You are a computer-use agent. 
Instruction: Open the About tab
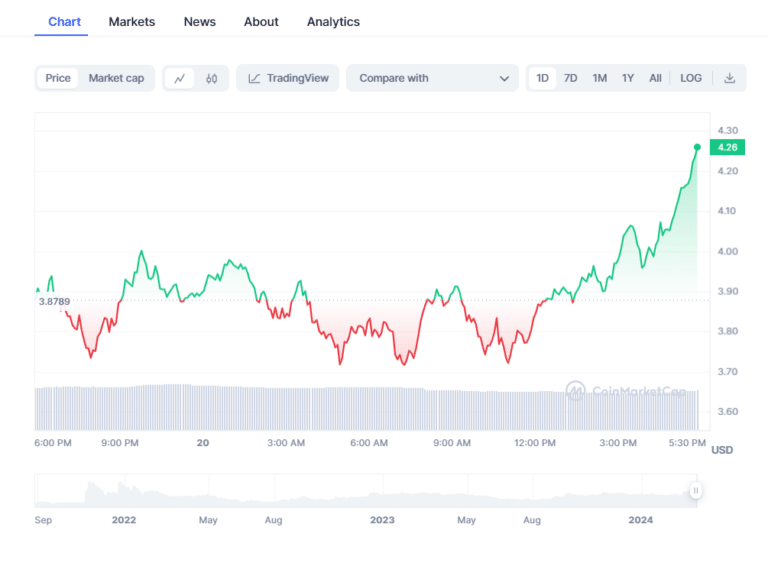tap(261, 21)
